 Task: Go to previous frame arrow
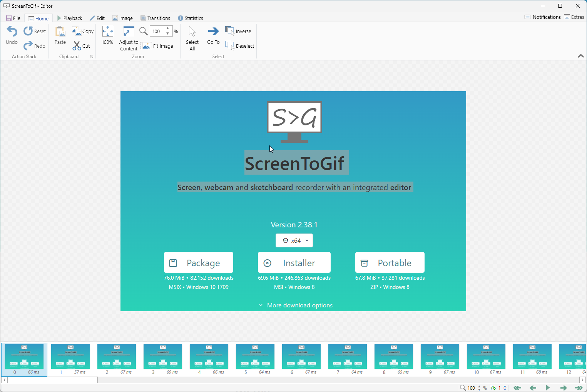tap(533, 388)
